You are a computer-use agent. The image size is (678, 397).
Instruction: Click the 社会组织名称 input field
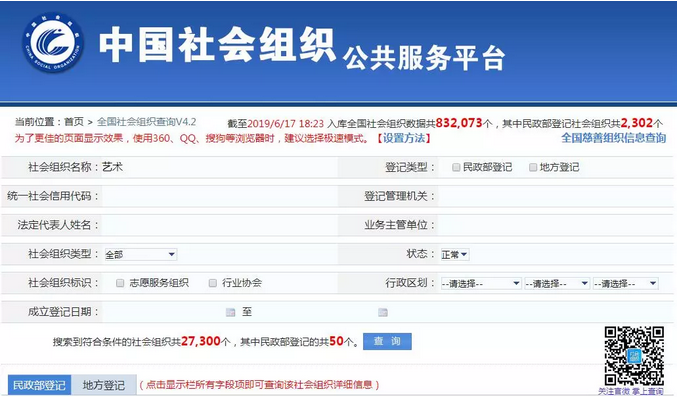(219, 167)
